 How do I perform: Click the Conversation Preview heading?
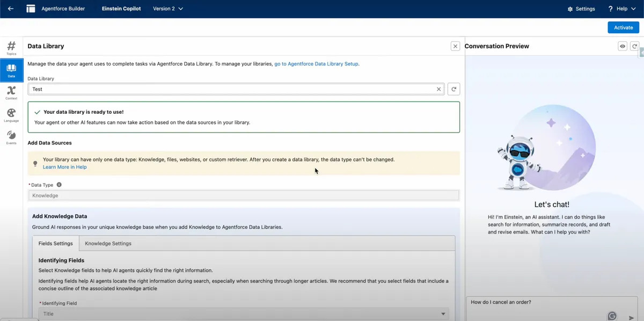click(497, 46)
